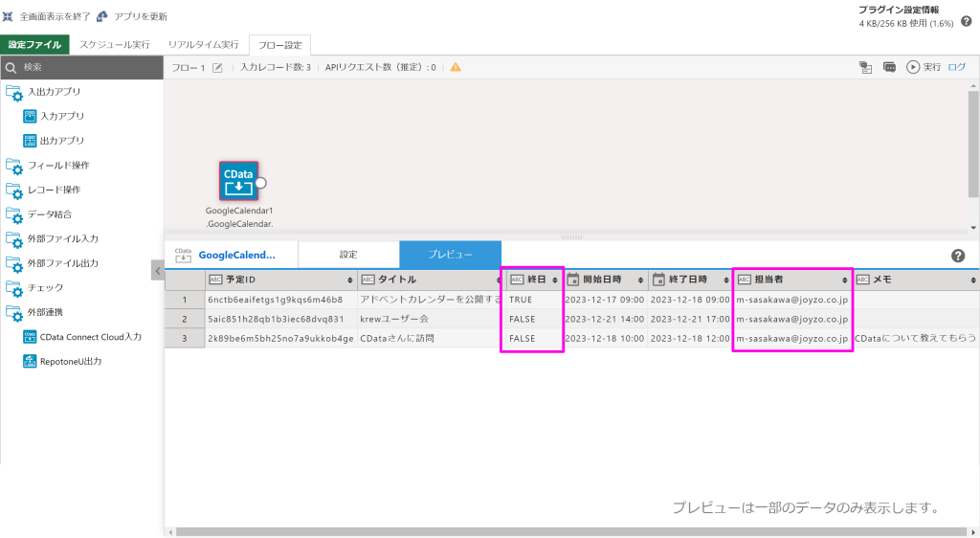Sort by 開始日時 column arrows
Screen dimensions: 980x538
point(640,280)
